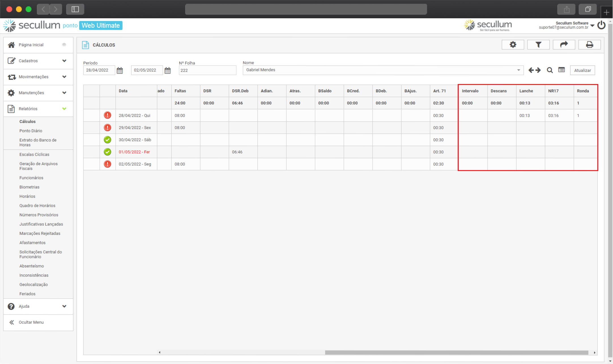
Task: Open Ponto Diário report
Action: (31, 131)
